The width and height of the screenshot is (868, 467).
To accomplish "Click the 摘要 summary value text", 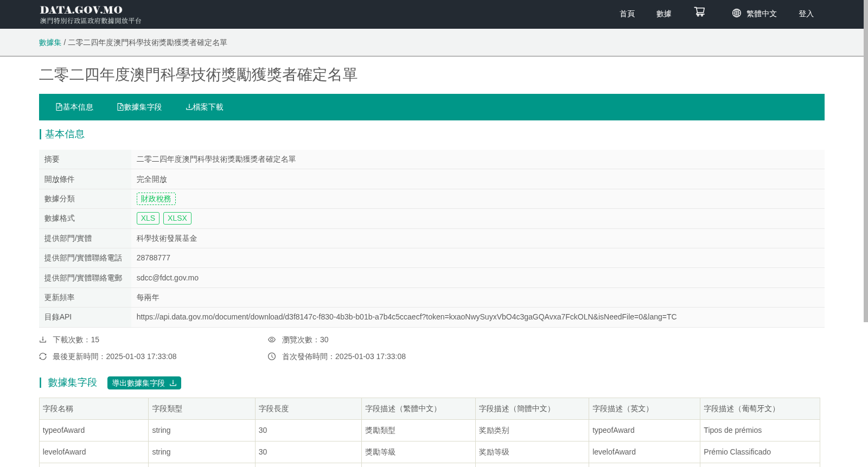I will pos(216,159).
